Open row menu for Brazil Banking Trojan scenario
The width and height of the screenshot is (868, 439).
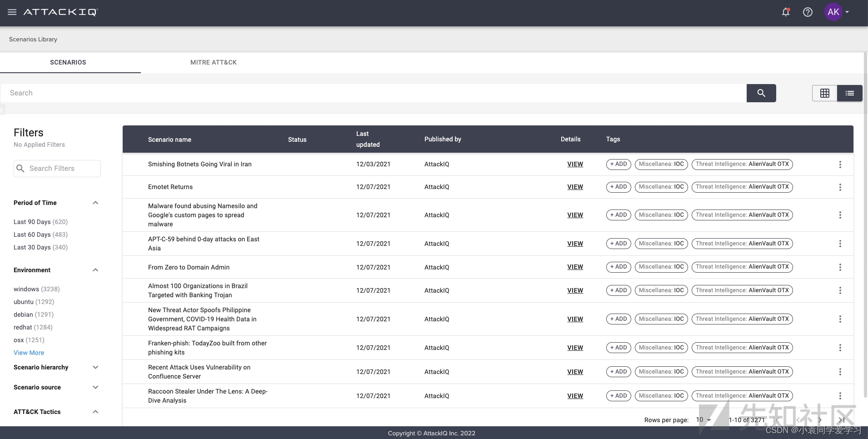[x=840, y=290]
